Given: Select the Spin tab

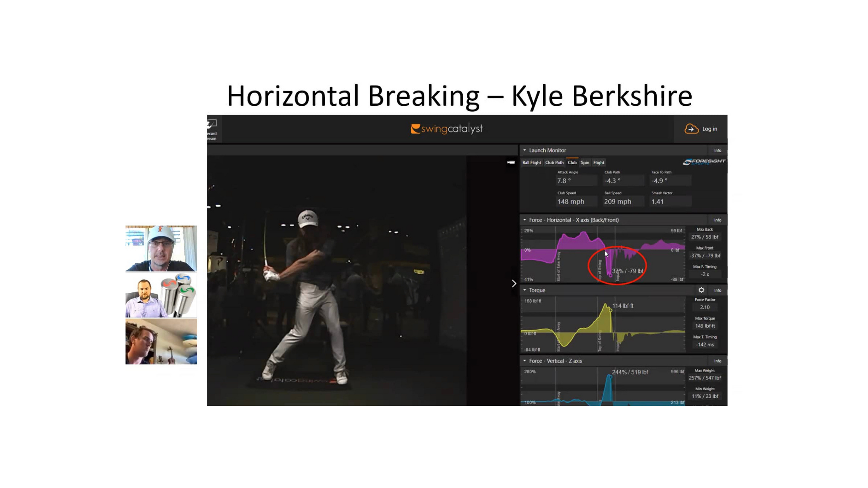Looking at the screenshot, I should (585, 163).
